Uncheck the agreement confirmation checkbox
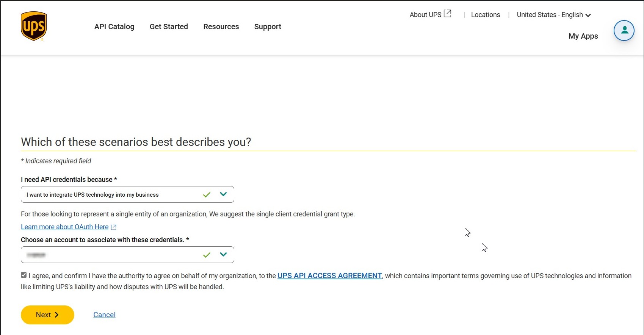Screen dimensions: 644x335 [x=24, y=275]
